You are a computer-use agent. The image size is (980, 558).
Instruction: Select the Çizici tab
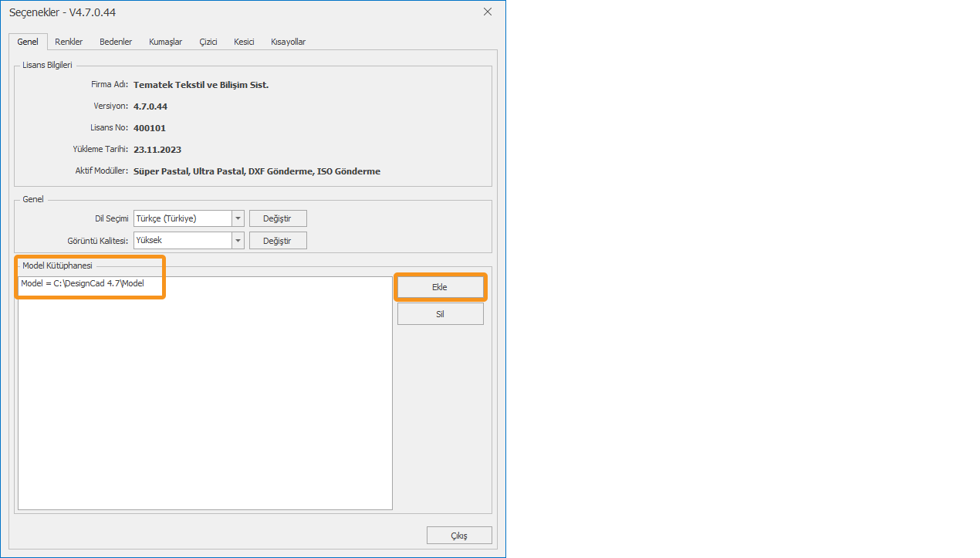point(208,42)
